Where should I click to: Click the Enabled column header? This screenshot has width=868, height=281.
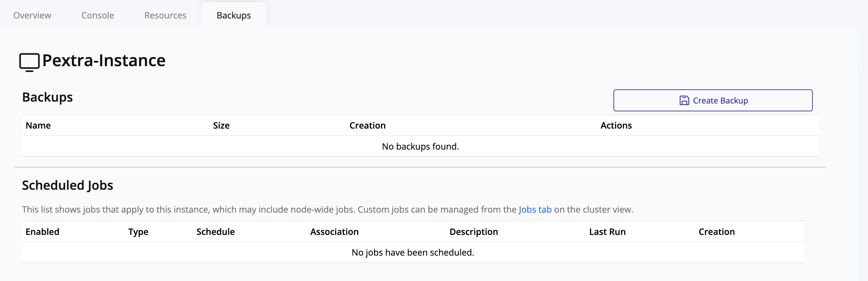[42, 232]
